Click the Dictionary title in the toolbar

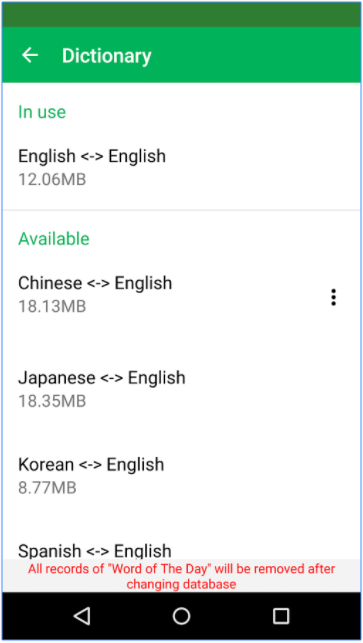pos(107,56)
